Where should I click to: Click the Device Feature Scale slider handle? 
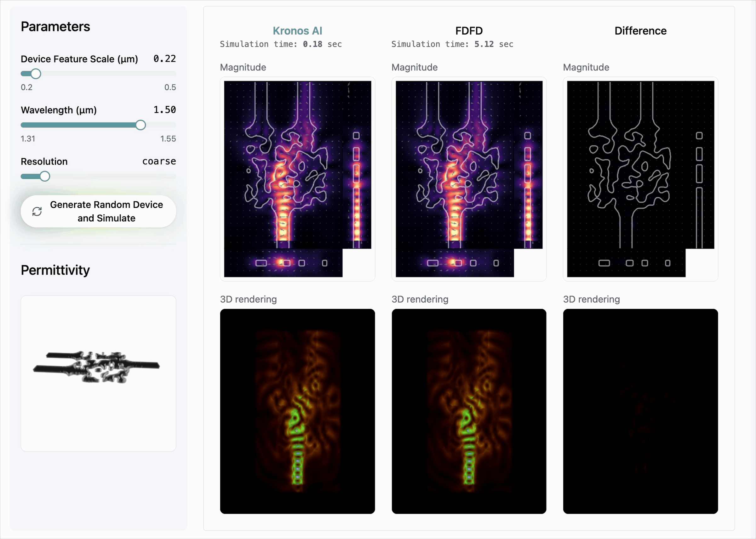[36, 74]
